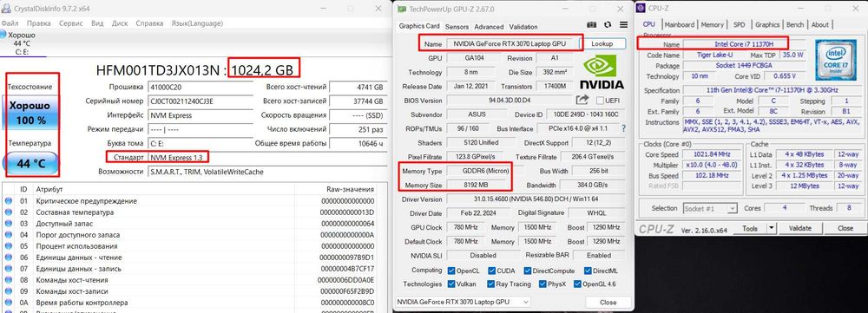
Task: Click the Close button in GPU-Z
Action: pyautogui.click(x=608, y=302)
